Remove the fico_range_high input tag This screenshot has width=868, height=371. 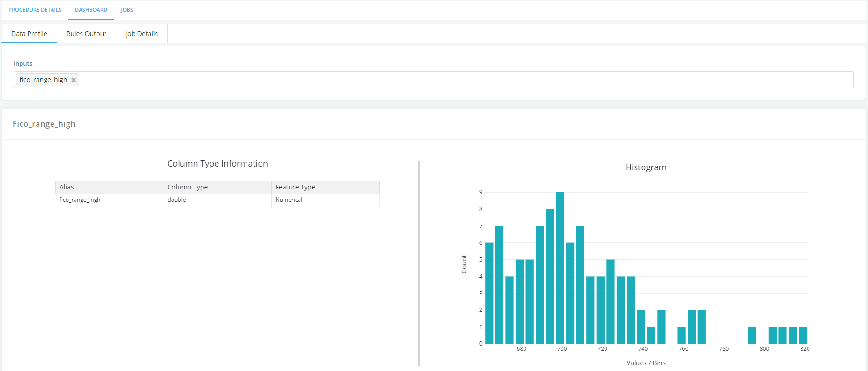click(74, 80)
